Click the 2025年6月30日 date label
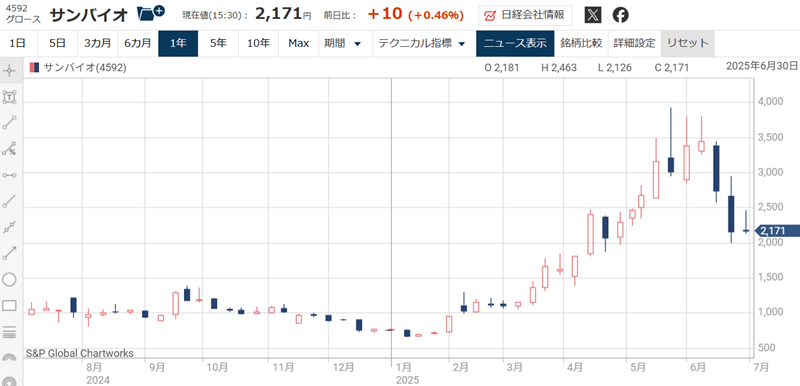 click(x=762, y=65)
